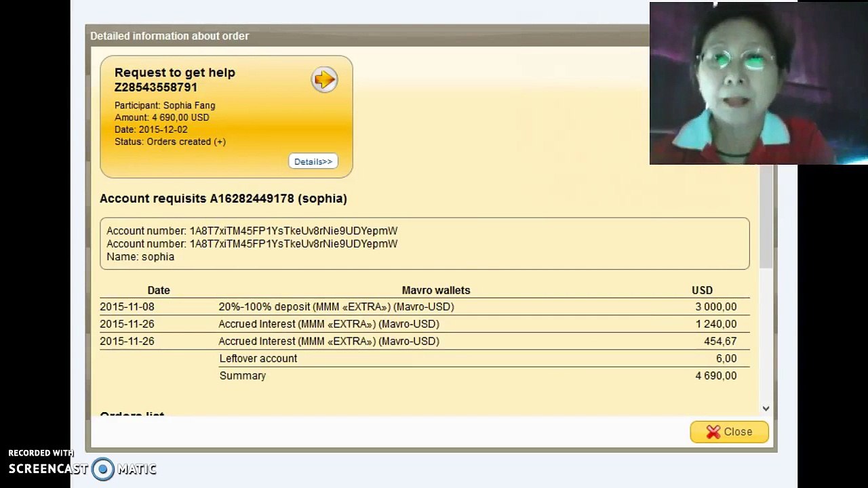Click the scroll-down arrow in the dialog
The width and height of the screenshot is (868, 488).
[x=766, y=408]
